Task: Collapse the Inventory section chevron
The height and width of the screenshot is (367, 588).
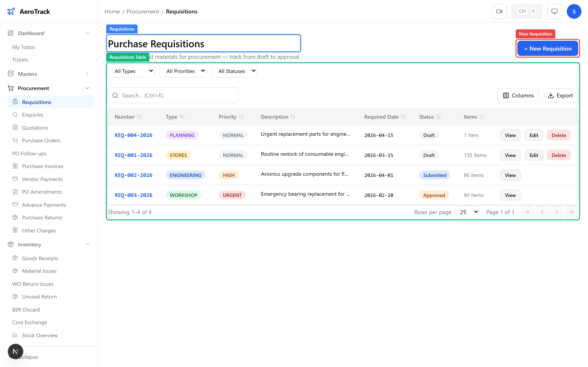Action: pyautogui.click(x=87, y=244)
